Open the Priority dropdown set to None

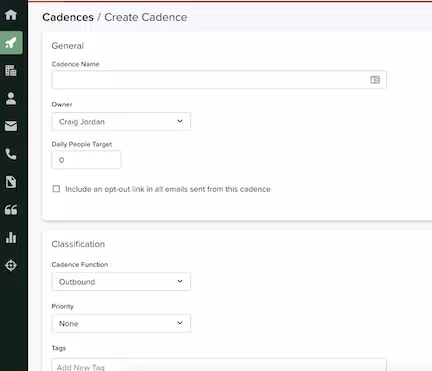coord(121,323)
